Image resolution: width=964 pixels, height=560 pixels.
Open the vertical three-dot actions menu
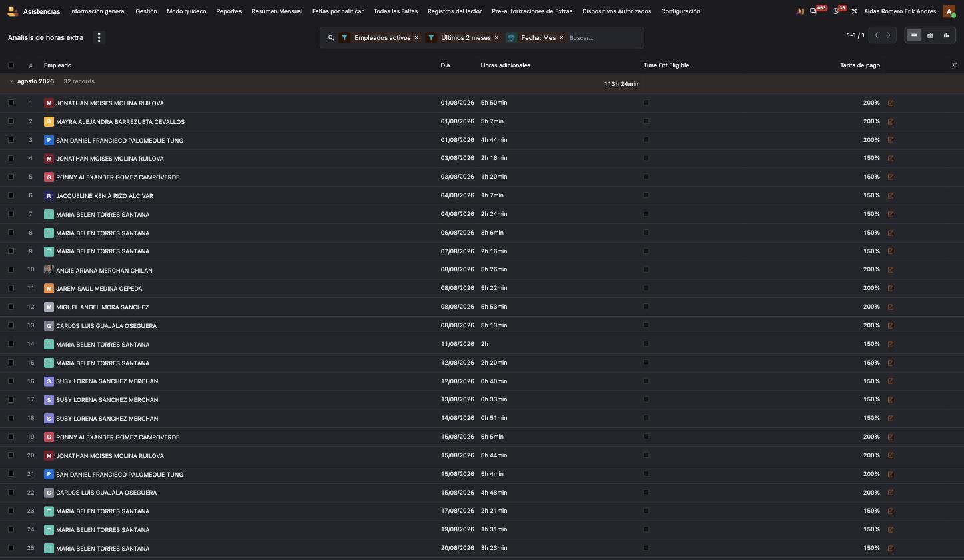[99, 37]
